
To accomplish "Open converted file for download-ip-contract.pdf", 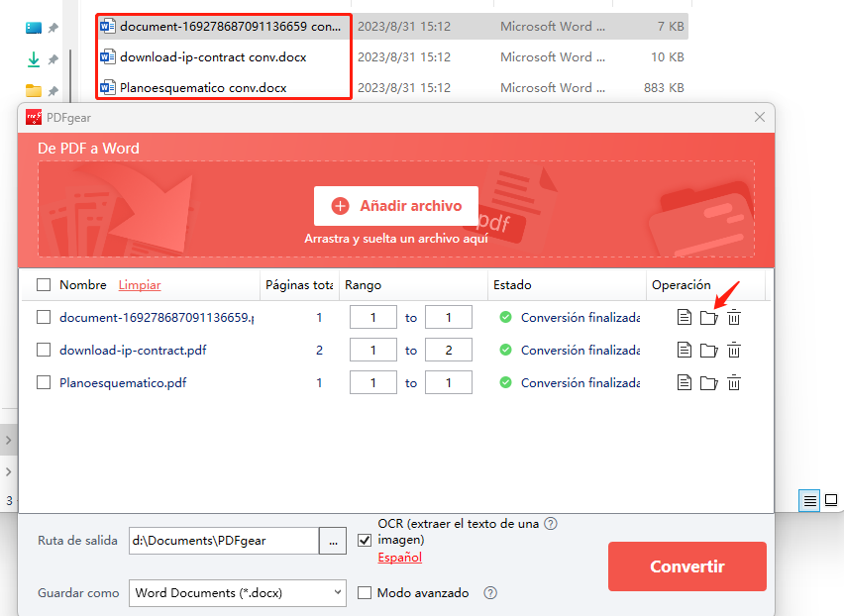I will pos(684,350).
